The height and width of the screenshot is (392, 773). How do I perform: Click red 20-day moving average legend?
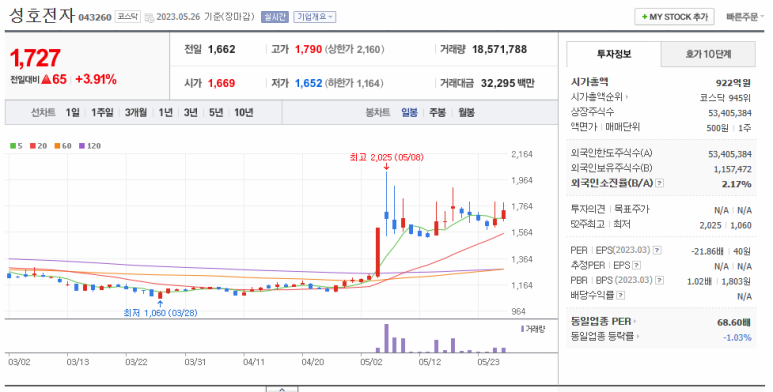pyautogui.click(x=38, y=146)
